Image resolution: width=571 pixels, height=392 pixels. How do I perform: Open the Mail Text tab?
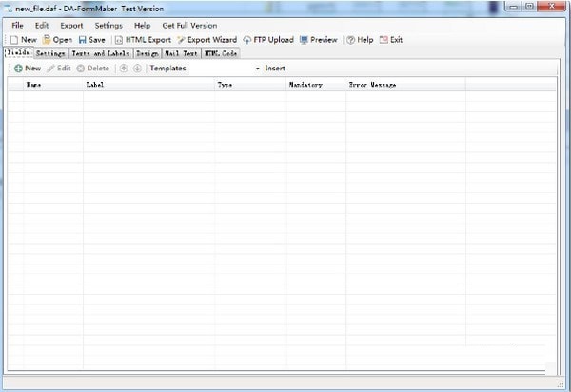pyautogui.click(x=181, y=54)
